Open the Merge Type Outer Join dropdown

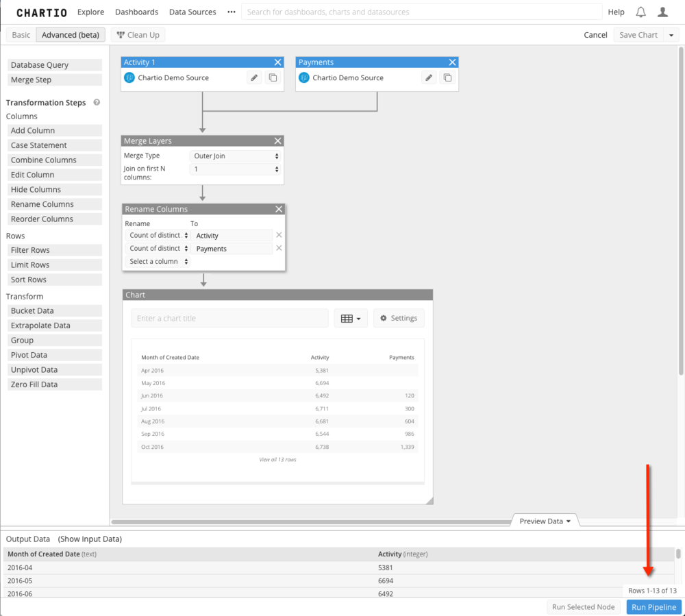(236, 156)
